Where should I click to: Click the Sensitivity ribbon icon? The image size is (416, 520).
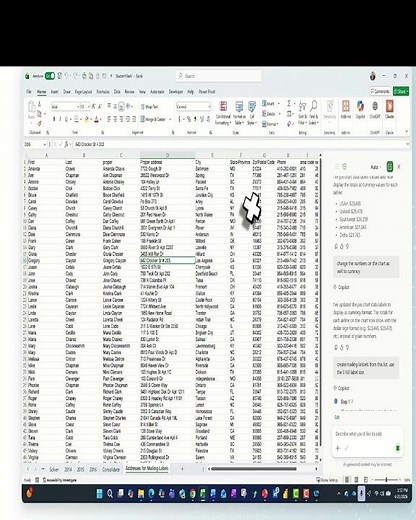click(x=330, y=107)
